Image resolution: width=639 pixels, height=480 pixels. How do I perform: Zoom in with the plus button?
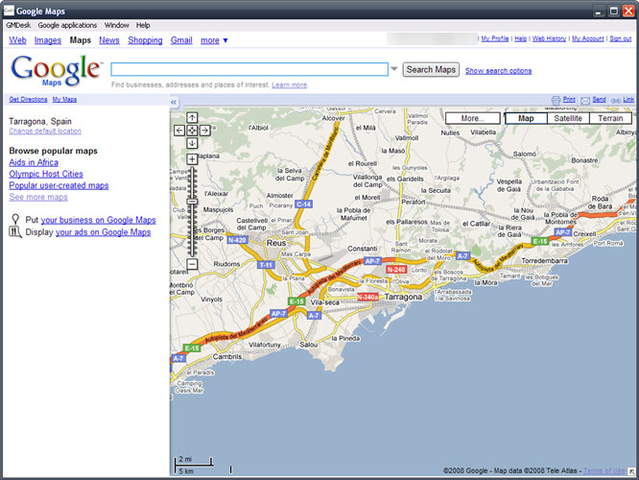[x=192, y=159]
